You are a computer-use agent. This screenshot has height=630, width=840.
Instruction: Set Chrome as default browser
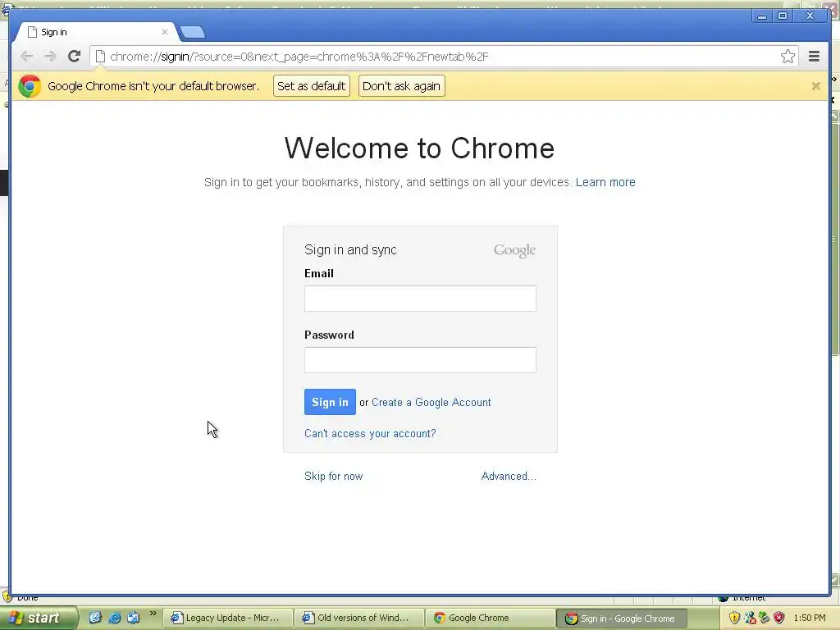(x=311, y=85)
